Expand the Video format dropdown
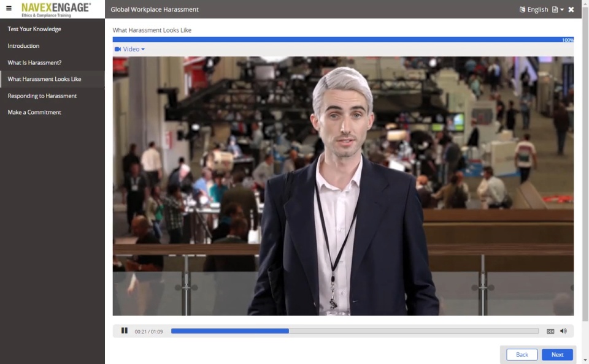589x364 pixels. point(129,49)
